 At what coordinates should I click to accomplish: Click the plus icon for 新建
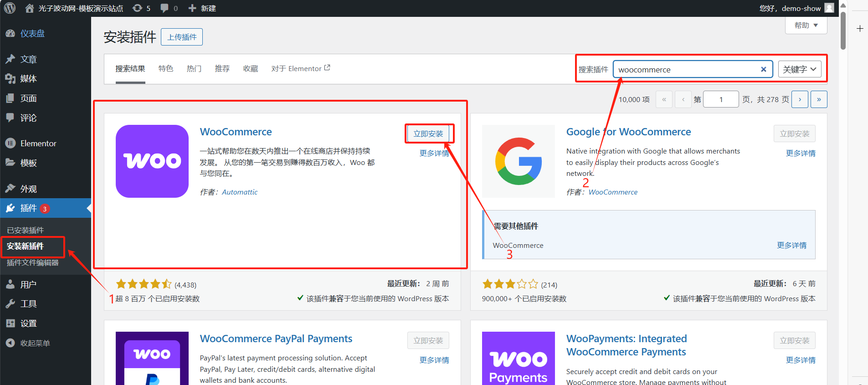coord(192,8)
